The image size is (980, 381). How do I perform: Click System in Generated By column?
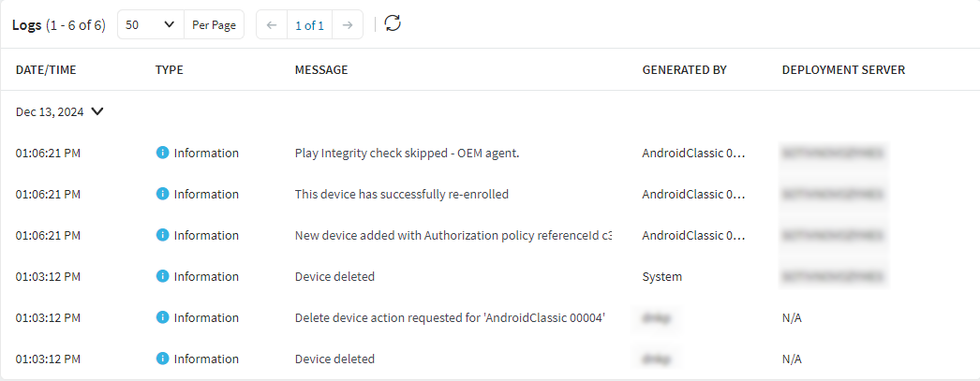click(x=661, y=276)
